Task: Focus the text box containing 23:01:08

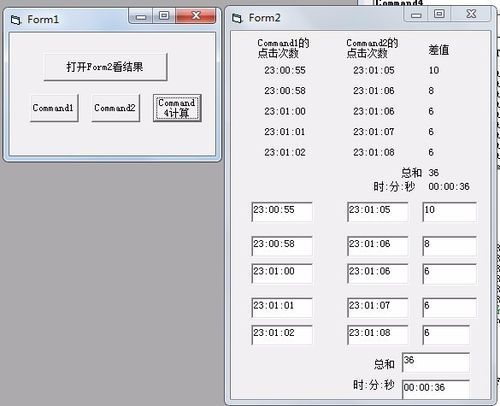Action: (377, 335)
